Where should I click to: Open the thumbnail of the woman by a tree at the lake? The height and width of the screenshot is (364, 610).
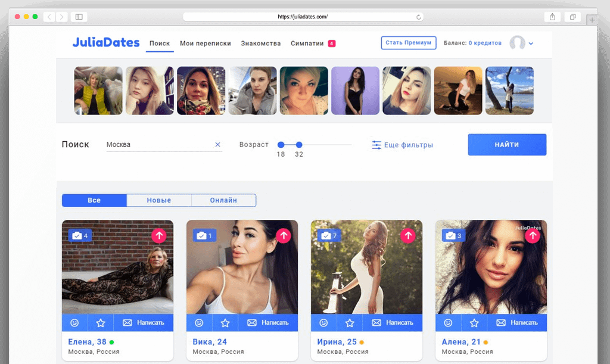point(509,91)
